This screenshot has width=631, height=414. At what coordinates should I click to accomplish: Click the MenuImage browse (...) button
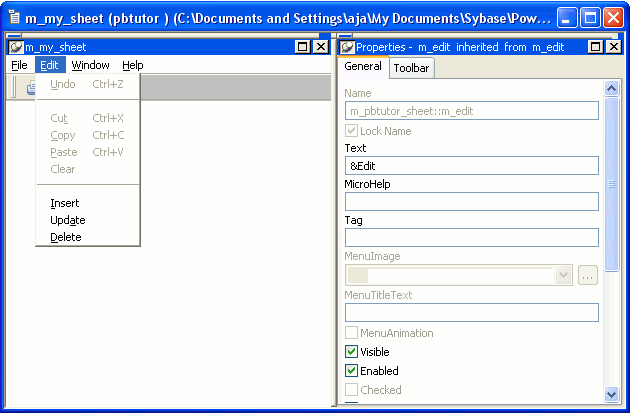tap(588, 275)
